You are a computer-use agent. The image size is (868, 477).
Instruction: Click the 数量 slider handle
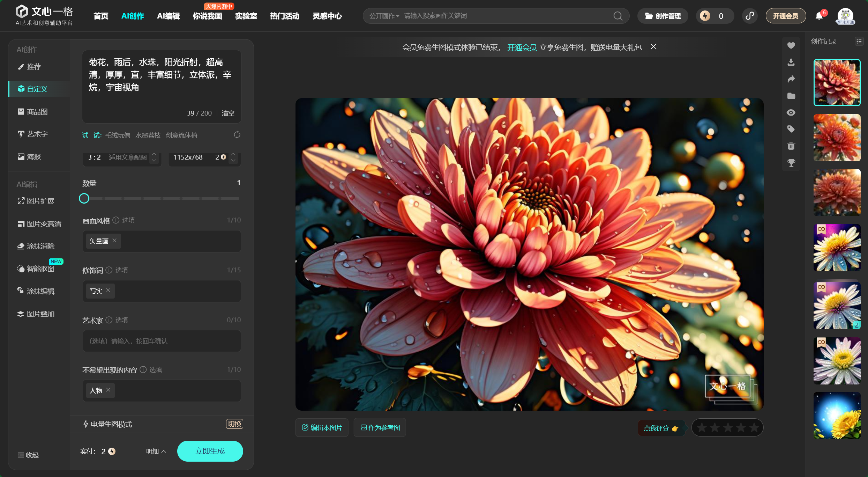84,198
